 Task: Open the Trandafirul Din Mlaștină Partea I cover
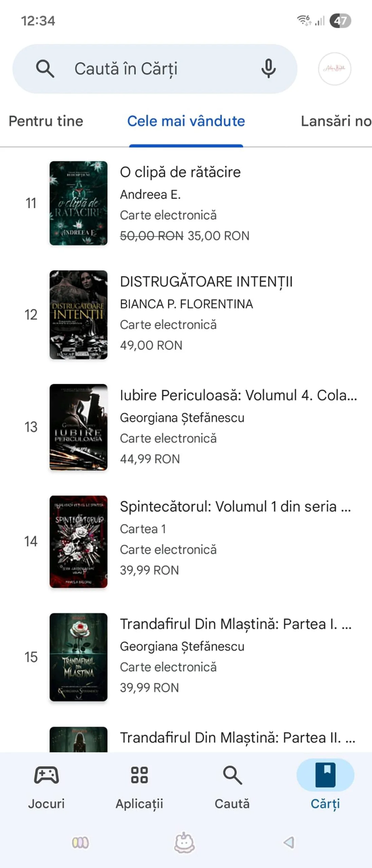click(x=78, y=657)
